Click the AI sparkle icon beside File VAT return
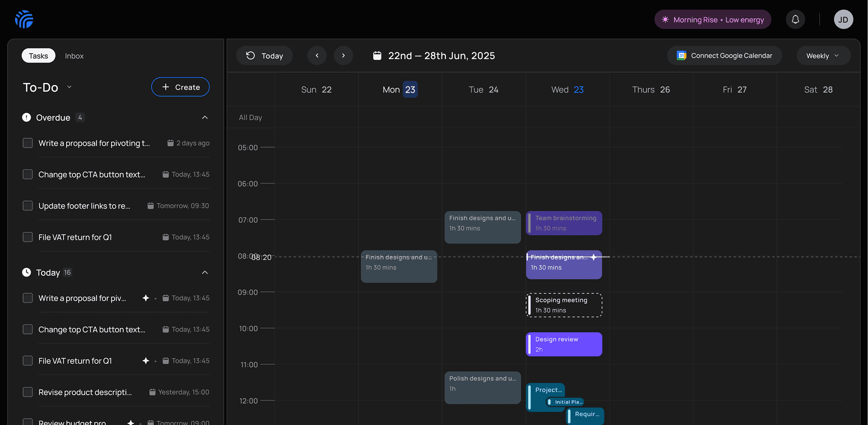This screenshot has width=868, height=425. pos(146,360)
